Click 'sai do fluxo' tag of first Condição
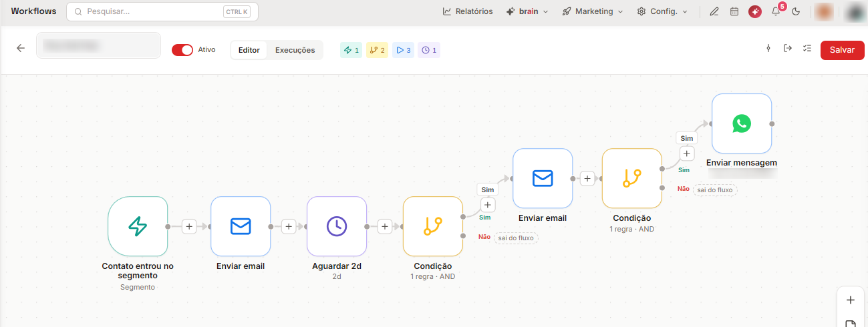The width and height of the screenshot is (868, 327). pyautogui.click(x=516, y=238)
